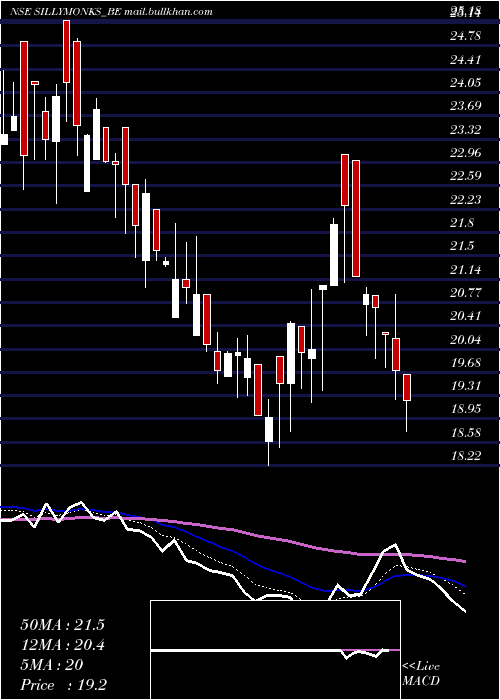The width and height of the screenshot is (500, 700).
Task: Click the tallest red candle near 22.96
Action: [356, 218]
